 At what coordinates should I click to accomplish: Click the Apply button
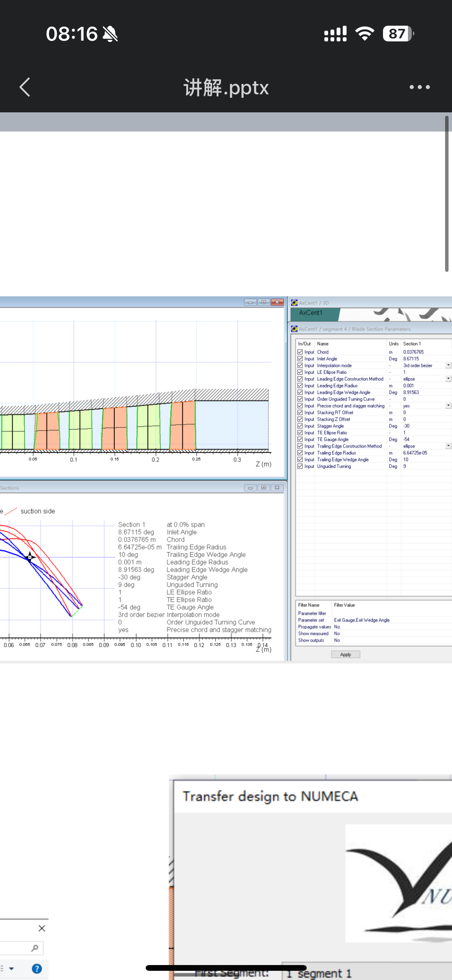pos(345,654)
